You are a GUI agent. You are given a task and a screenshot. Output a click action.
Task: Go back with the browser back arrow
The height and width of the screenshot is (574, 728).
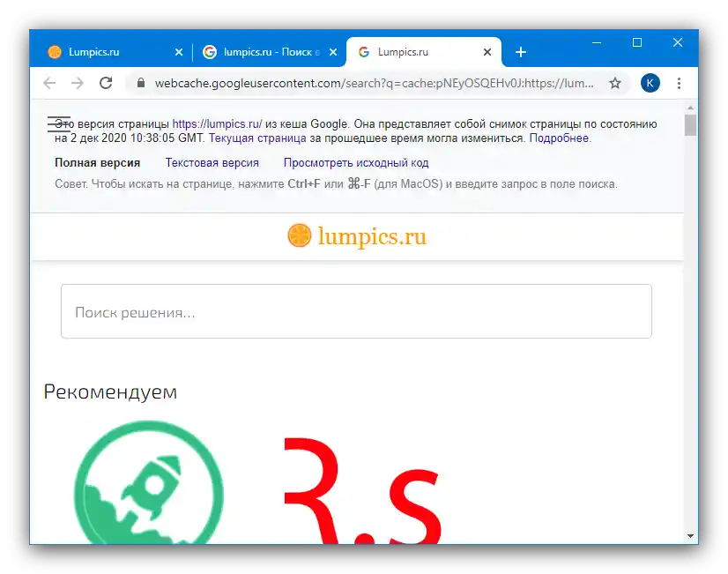49,83
